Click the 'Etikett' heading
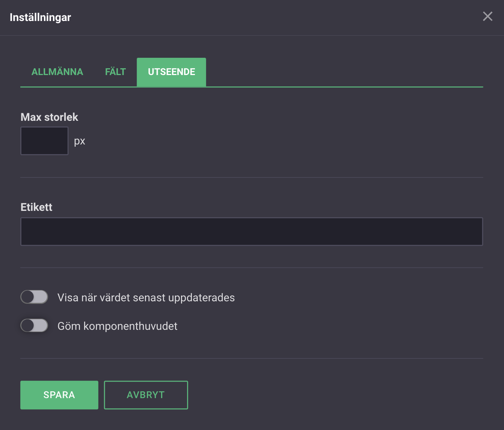 tap(36, 207)
